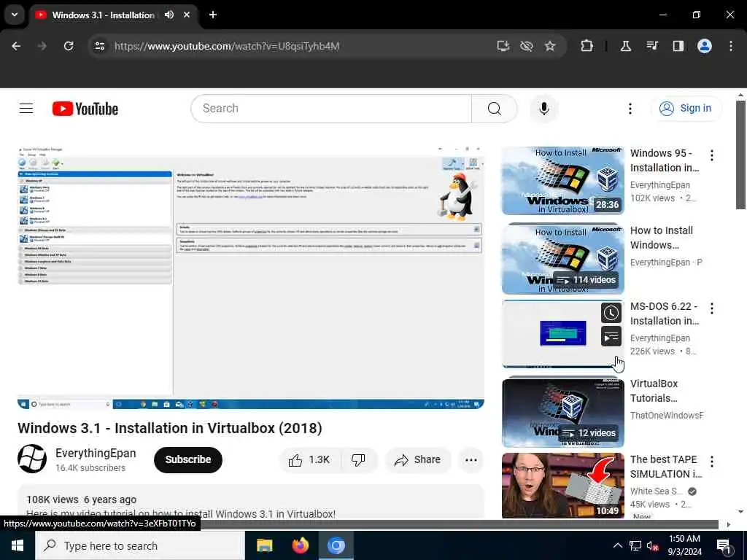
Task: Click the crossed-eye tracking protection icon
Action: click(527, 46)
